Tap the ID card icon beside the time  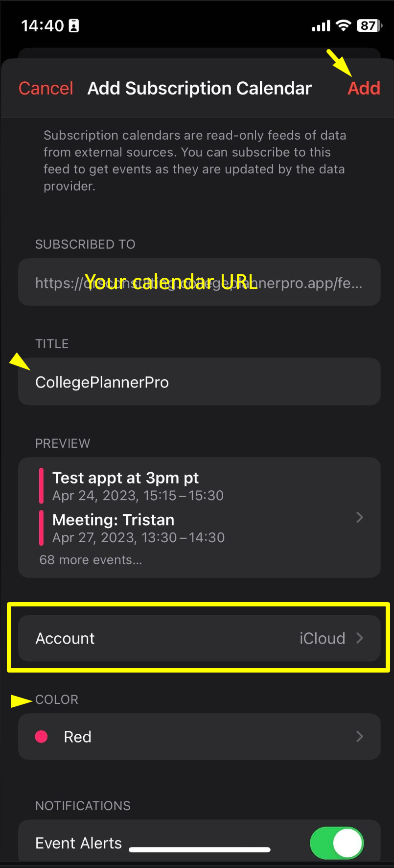pyautogui.click(x=74, y=26)
